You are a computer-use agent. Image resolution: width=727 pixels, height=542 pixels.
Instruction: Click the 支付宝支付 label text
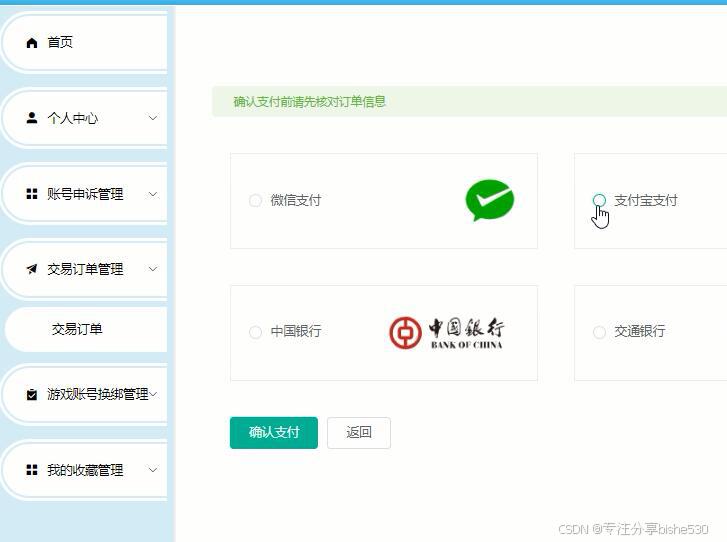pyautogui.click(x=646, y=200)
